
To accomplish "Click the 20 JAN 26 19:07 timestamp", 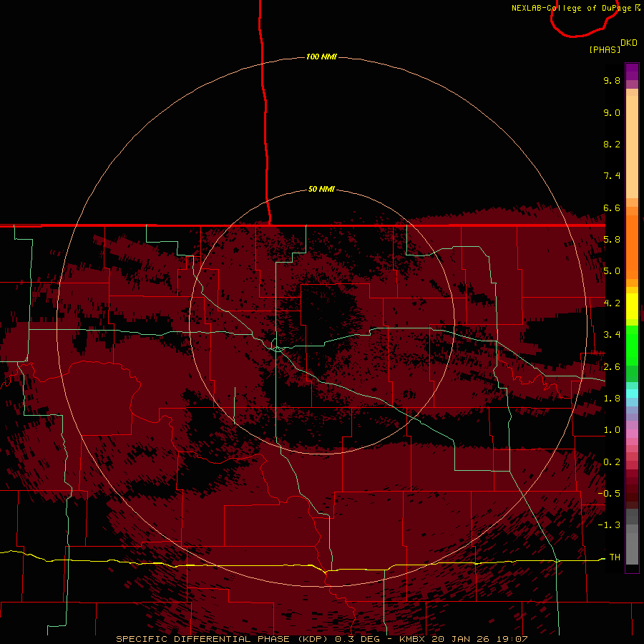I will (x=479, y=639).
